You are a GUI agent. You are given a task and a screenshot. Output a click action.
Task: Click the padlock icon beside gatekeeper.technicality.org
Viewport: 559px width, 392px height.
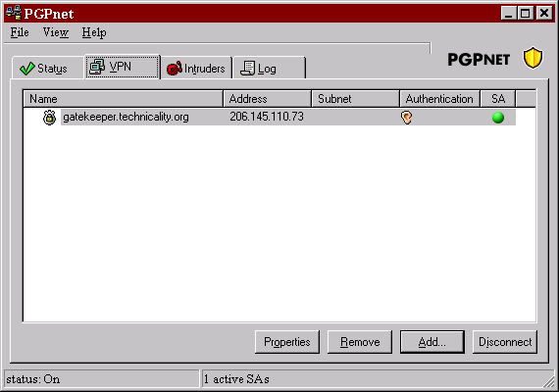pos(50,118)
